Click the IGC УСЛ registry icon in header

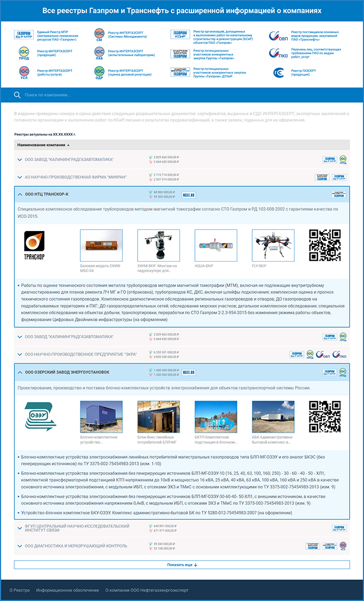click(x=23, y=73)
